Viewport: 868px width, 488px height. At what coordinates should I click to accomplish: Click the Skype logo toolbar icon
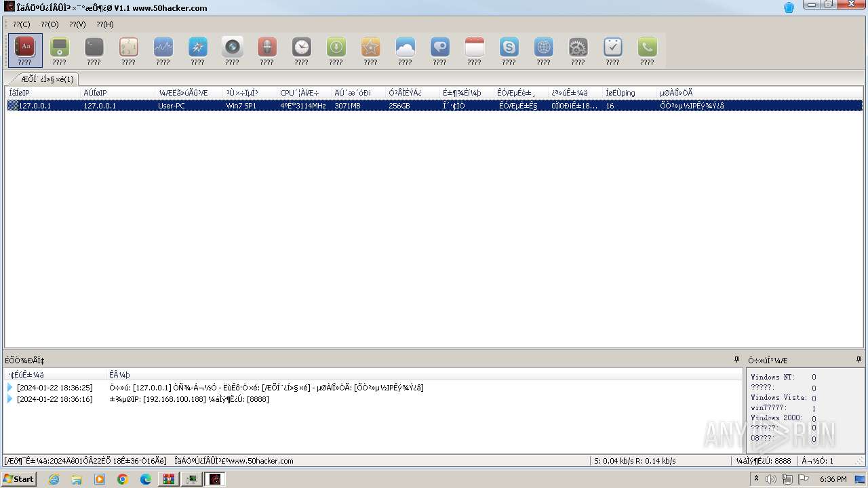point(509,50)
